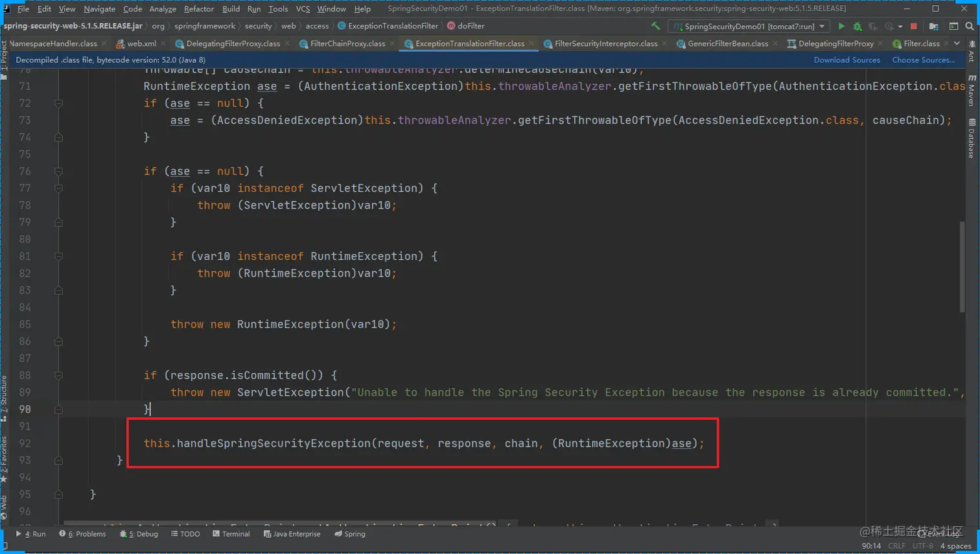This screenshot has width=980, height=554.
Task: Open the Navigate menu
Action: click(x=99, y=9)
